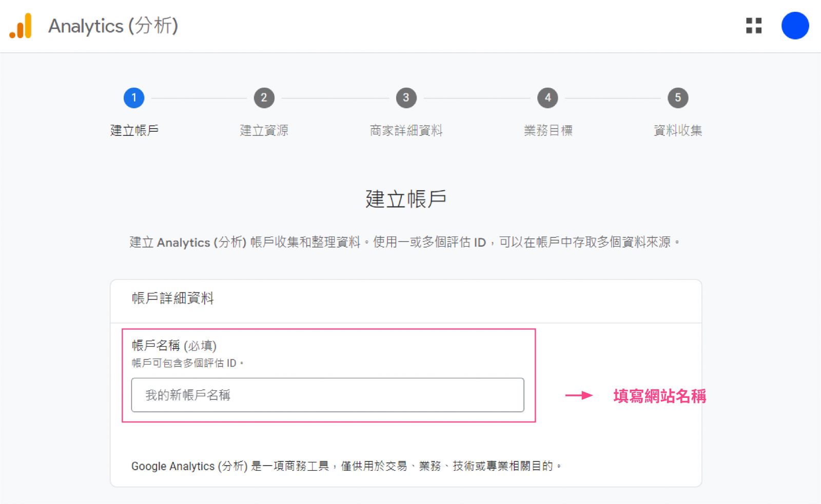Click step 5 circle in the stepper
The image size is (821, 504).
point(677,98)
